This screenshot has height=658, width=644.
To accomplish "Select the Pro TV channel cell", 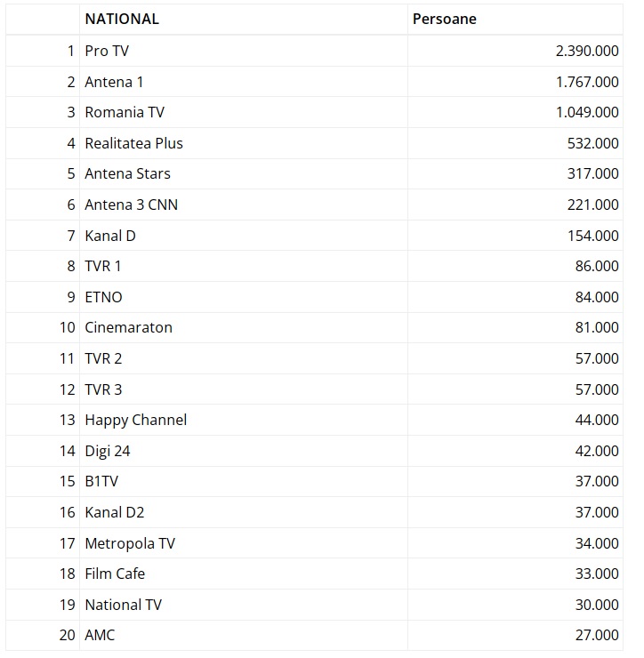I will tap(107, 51).
